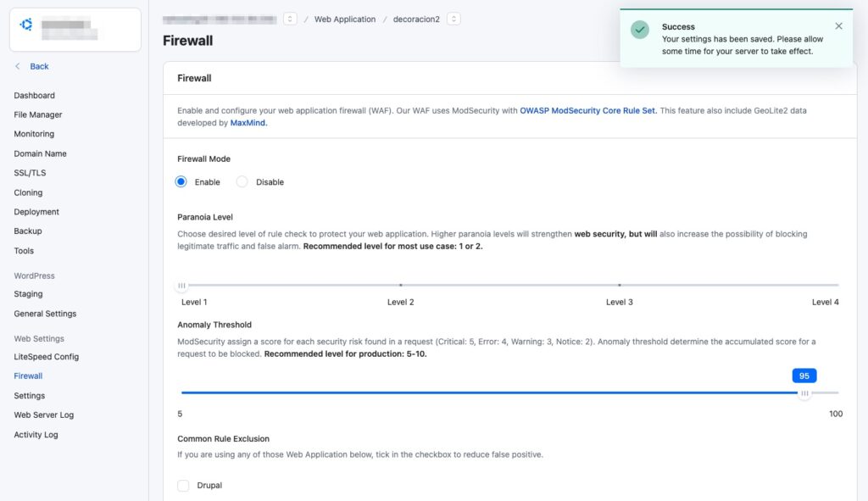Image resolution: width=868 pixels, height=501 pixels.
Task: Open Staging under WordPress
Action: pyautogui.click(x=28, y=294)
